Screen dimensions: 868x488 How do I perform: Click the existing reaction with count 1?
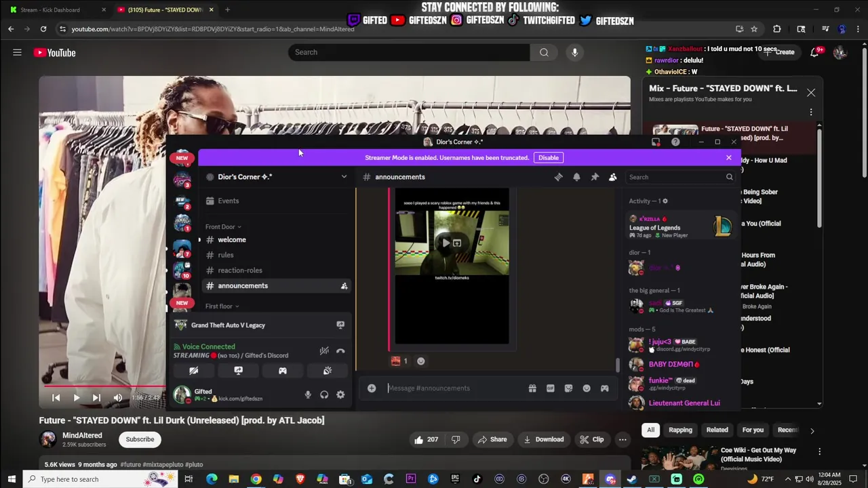[399, 361]
